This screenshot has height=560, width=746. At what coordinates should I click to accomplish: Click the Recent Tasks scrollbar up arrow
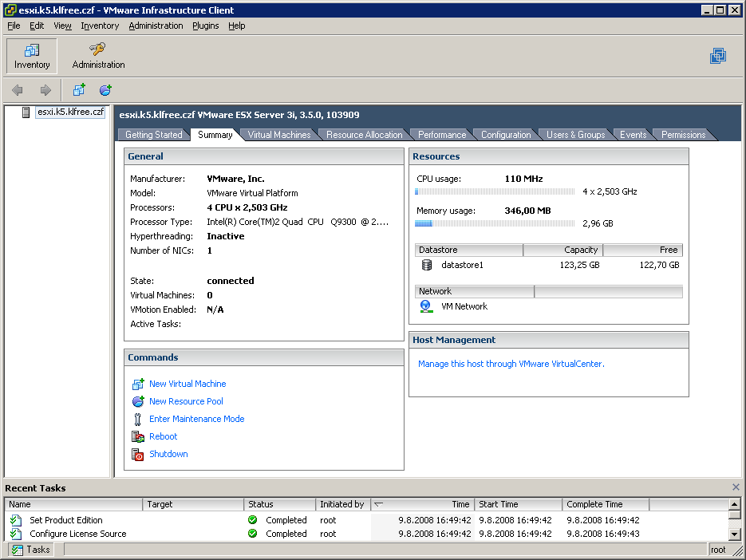click(735, 504)
